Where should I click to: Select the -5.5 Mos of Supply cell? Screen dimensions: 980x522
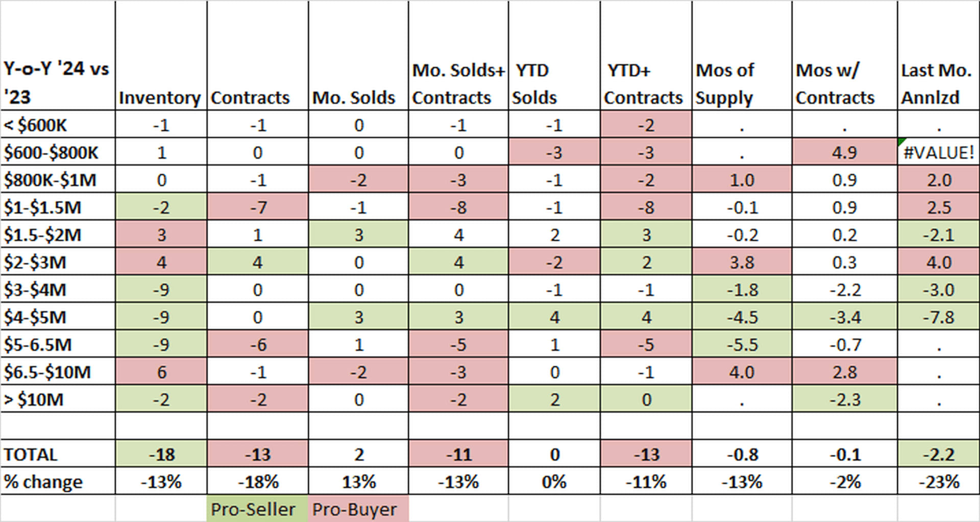[x=742, y=344]
